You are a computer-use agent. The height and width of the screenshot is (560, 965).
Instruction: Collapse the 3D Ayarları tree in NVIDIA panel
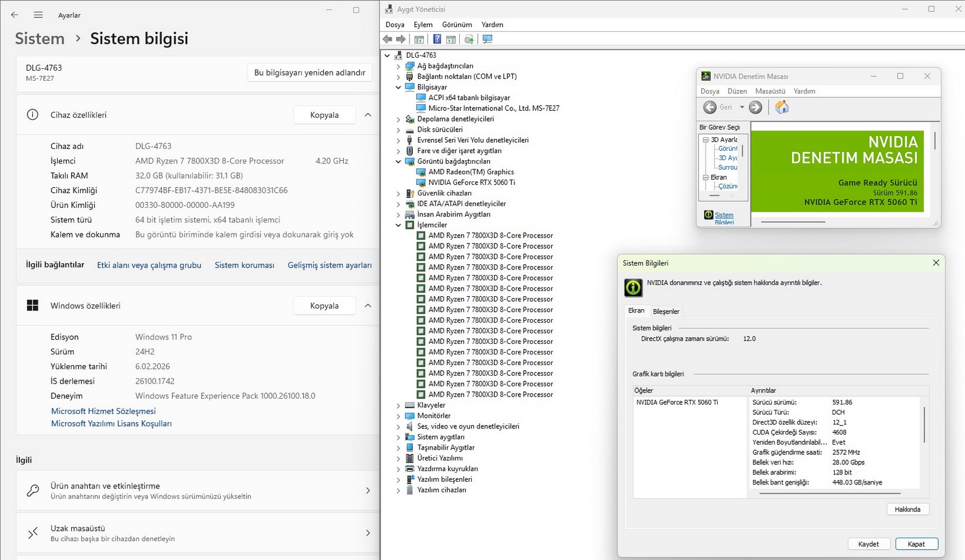coord(706,140)
